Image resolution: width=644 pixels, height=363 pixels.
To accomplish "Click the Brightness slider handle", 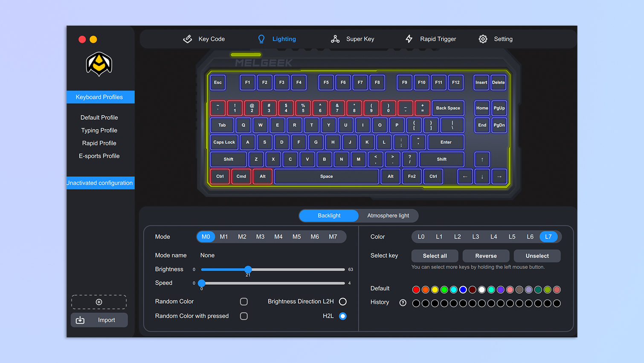I will [248, 269].
